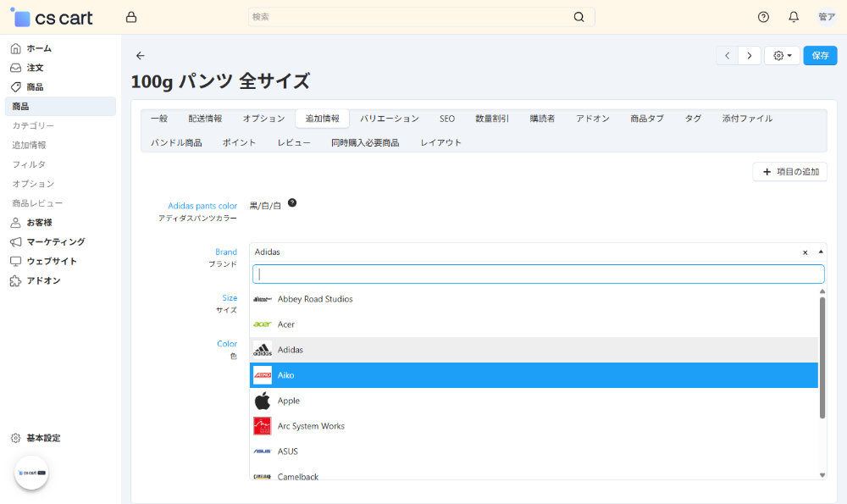Click the home icon in the sidebar
The width and height of the screenshot is (847, 504).
[14, 48]
